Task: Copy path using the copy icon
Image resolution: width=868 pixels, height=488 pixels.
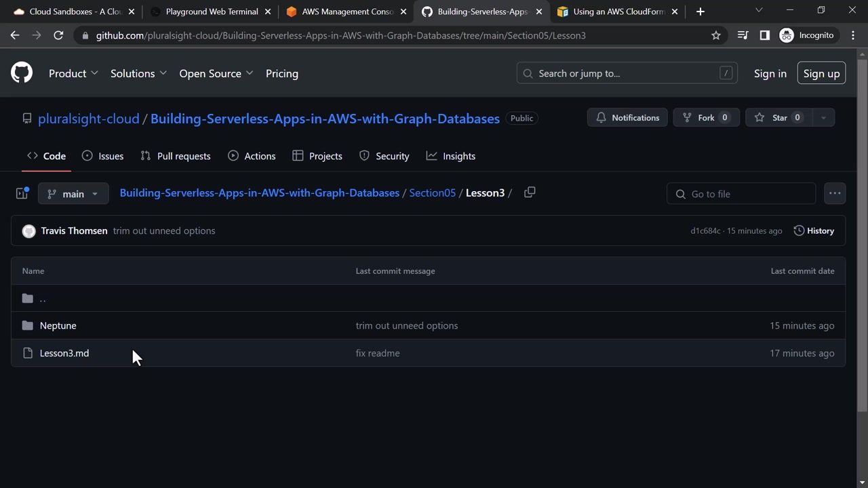Action: (x=530, y=193)
